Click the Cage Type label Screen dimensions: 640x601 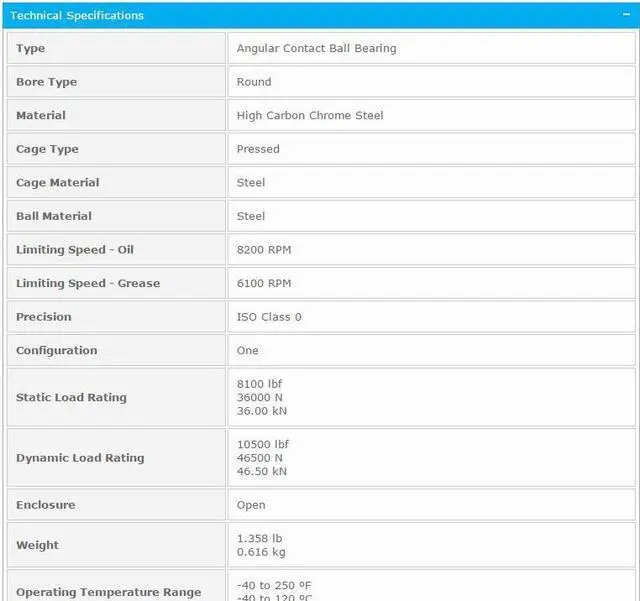47,149
